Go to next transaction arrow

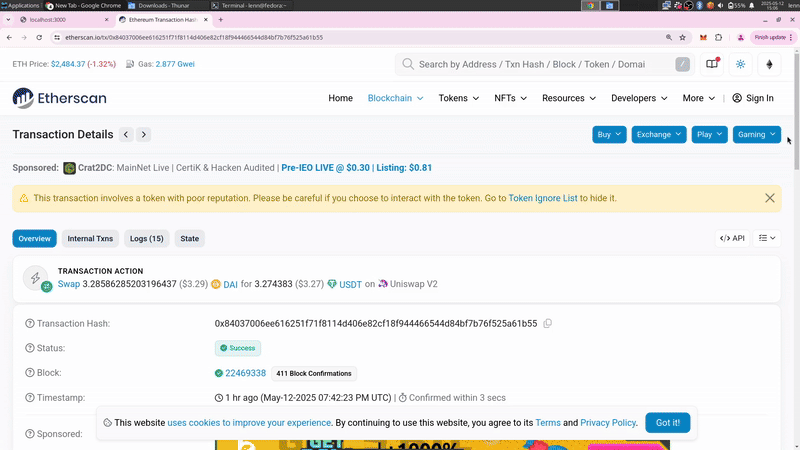(144, 135)
